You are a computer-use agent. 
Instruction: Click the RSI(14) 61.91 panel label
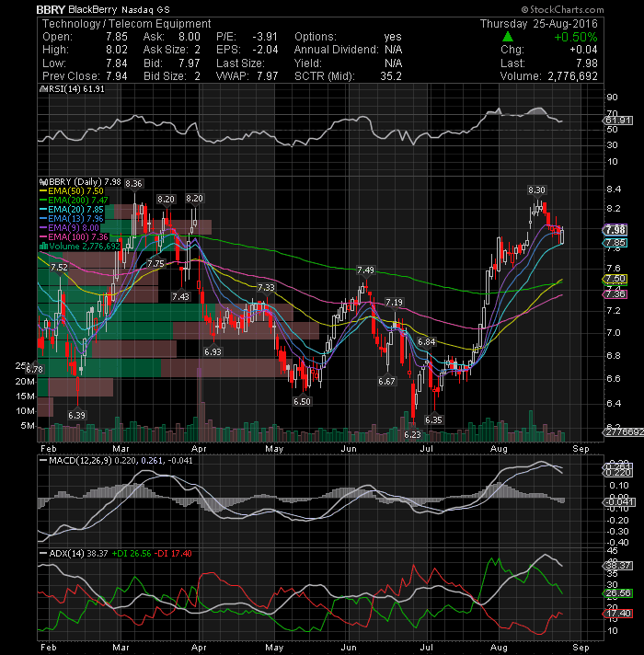pos(77,89)
